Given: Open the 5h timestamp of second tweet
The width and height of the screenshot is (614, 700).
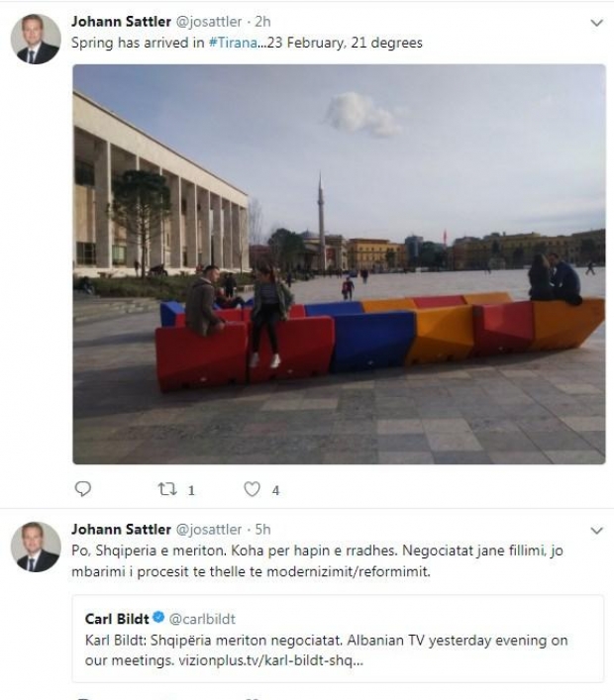Looking at the screenshot, I should [261, 530].
